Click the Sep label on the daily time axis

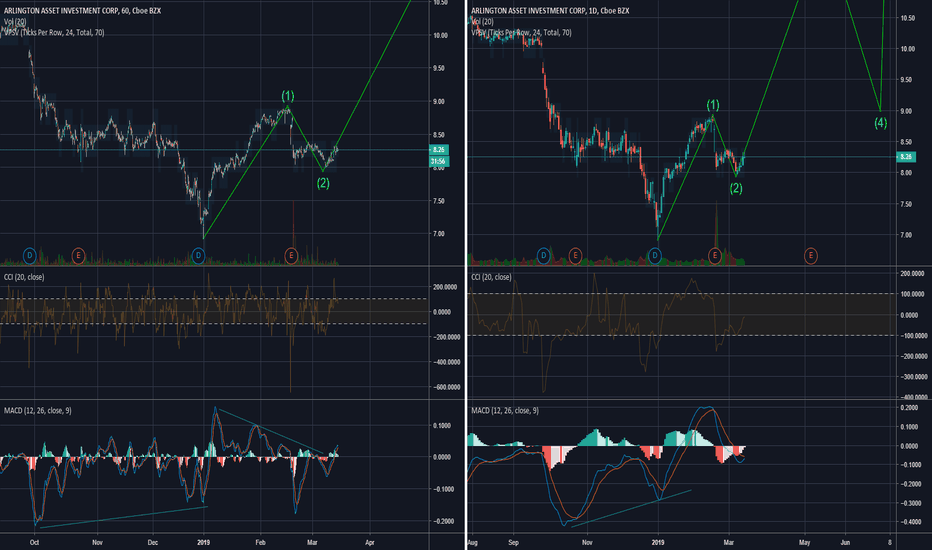pos(514,542)
